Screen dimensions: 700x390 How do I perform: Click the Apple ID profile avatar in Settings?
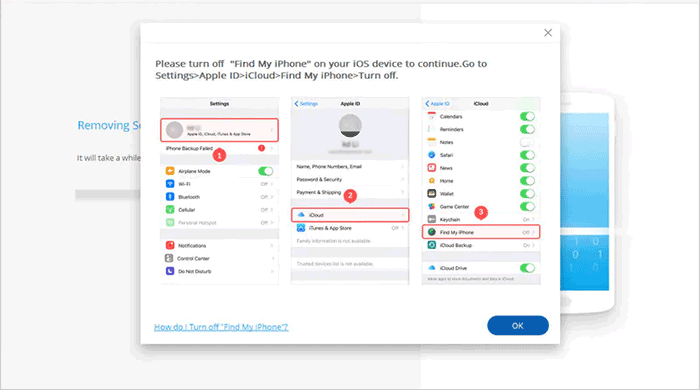(x=174, y=130)
